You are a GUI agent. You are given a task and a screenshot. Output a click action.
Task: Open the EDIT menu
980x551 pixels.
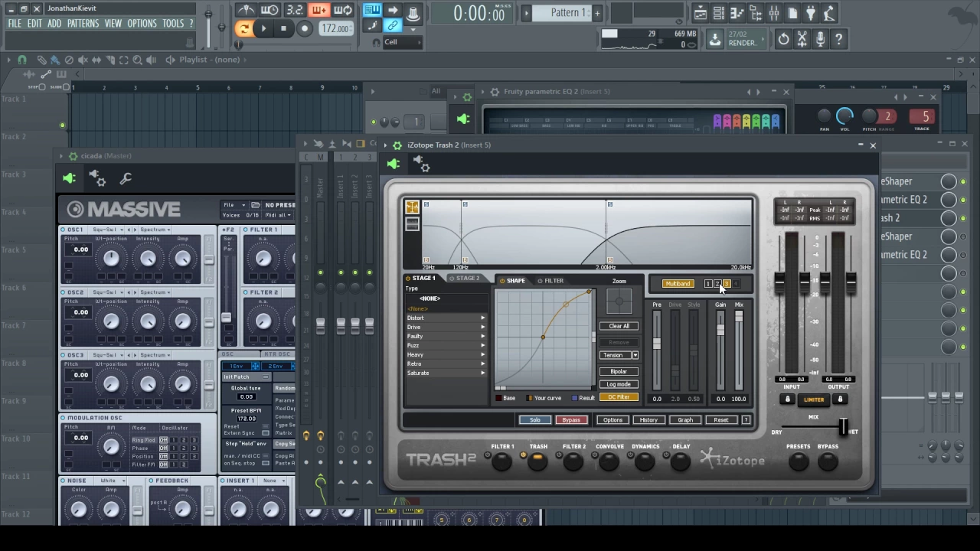[x=34, y=24]
